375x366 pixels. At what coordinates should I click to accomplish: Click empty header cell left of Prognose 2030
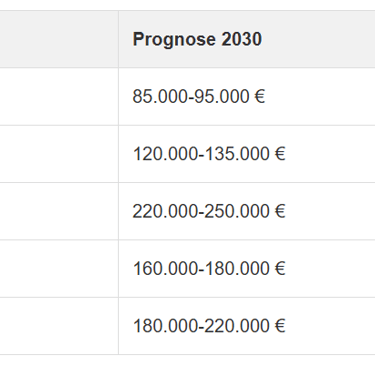coord(59,39)
